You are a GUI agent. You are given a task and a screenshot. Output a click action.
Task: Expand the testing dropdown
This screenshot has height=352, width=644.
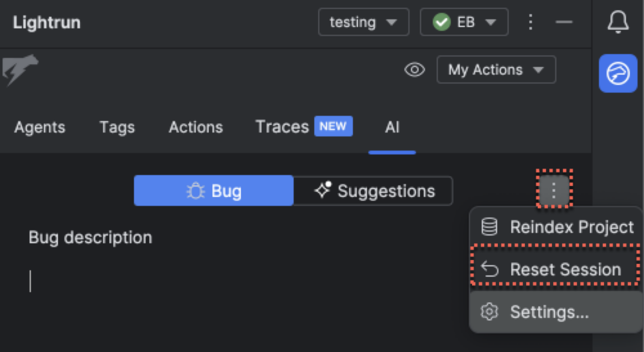click(364, 22)
